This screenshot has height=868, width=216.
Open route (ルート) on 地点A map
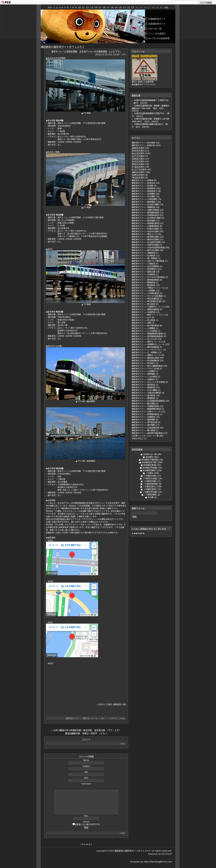click(53, 545)
